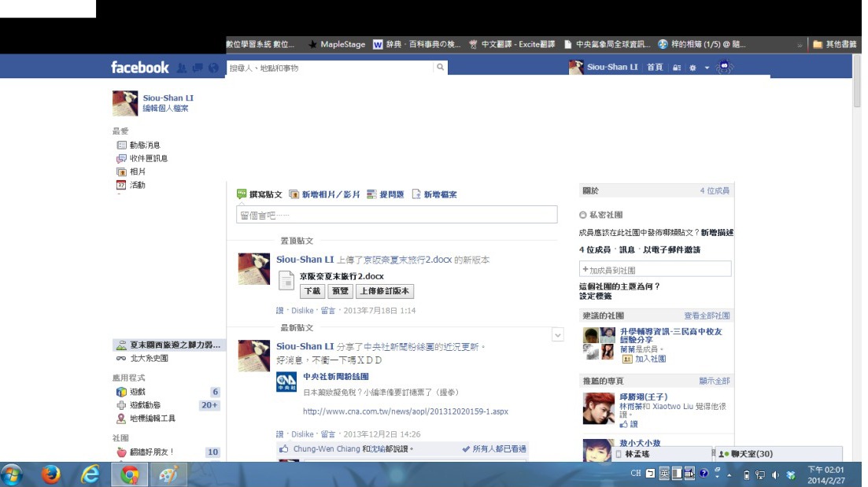Select the 提問題 composer tab
This screenshot has width=868, height=487.
(x=386, y=194)
